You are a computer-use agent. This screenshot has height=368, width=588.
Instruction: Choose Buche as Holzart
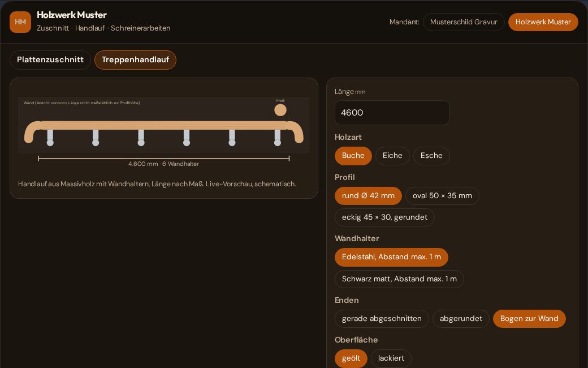point(353,156)
